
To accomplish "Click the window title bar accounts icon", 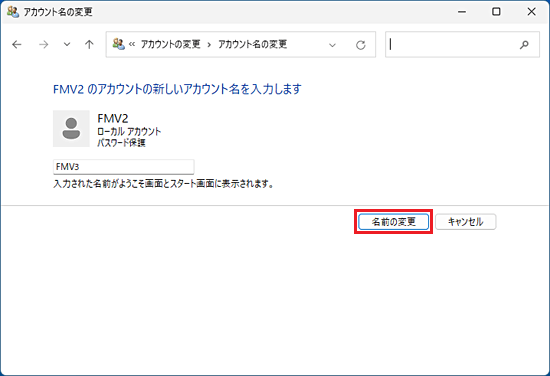I will [x=13, y=12].
